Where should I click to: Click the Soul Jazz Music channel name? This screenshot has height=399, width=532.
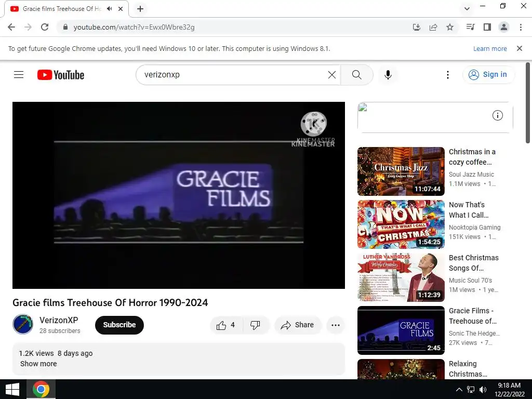[471, 175]
